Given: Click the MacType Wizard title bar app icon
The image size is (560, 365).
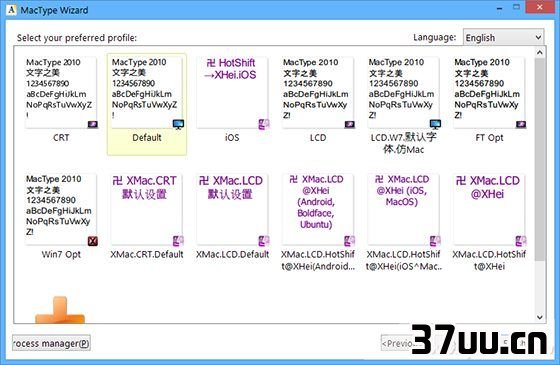Looking at the screenshot, I should [11, 10].
